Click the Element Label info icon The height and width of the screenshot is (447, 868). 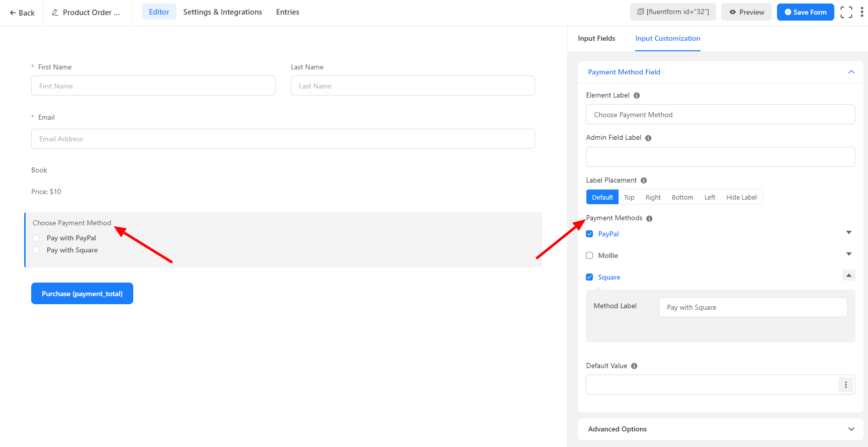(637, 96)
